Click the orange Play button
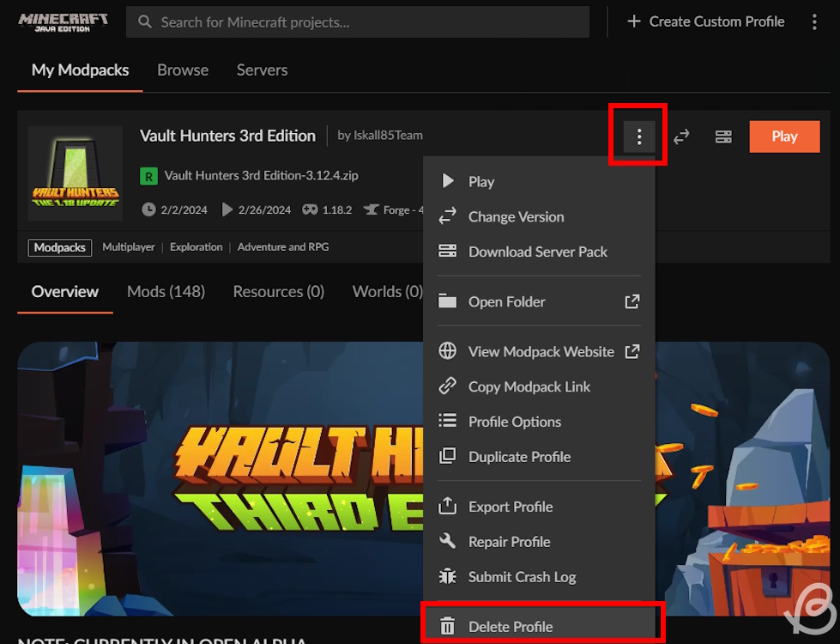This screenshot has height=644, width=840. 783,136
